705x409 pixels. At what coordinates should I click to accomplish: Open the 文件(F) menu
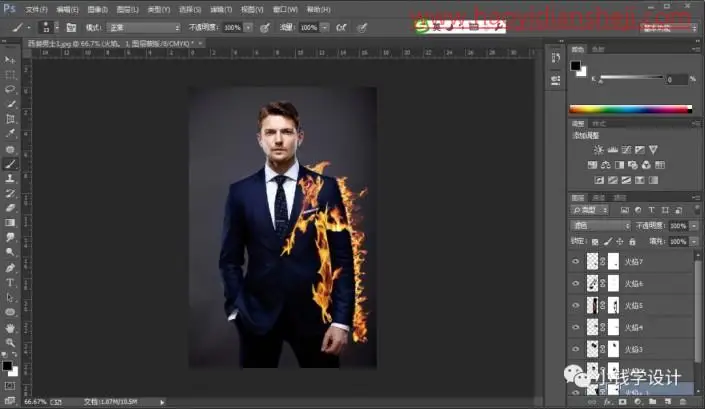pos(36,9)
